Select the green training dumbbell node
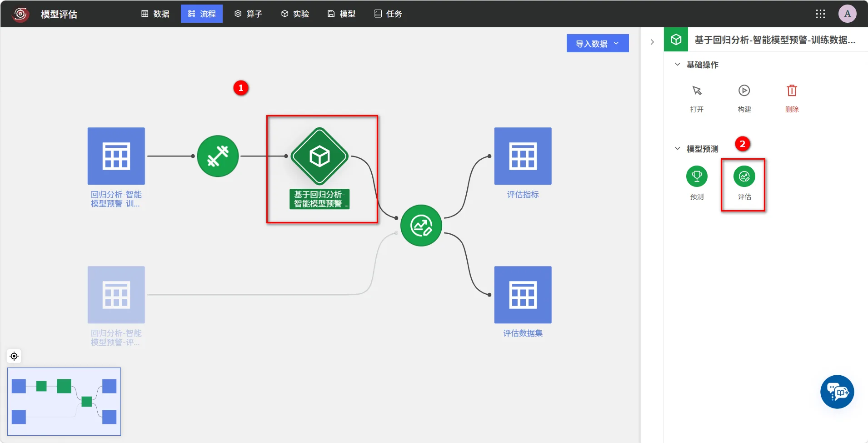 point(218,156)
